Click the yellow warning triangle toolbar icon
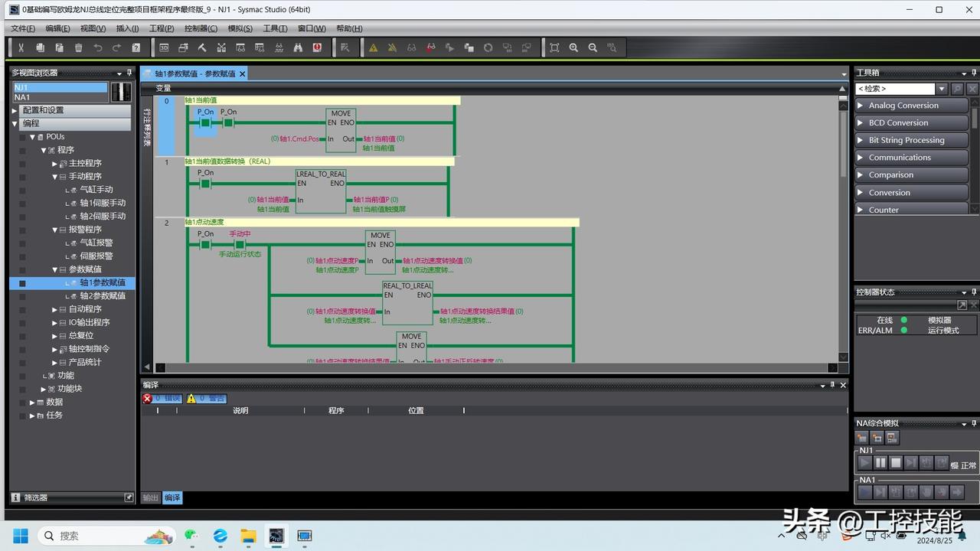Screen dimensions: 980x551 [374, 47]
